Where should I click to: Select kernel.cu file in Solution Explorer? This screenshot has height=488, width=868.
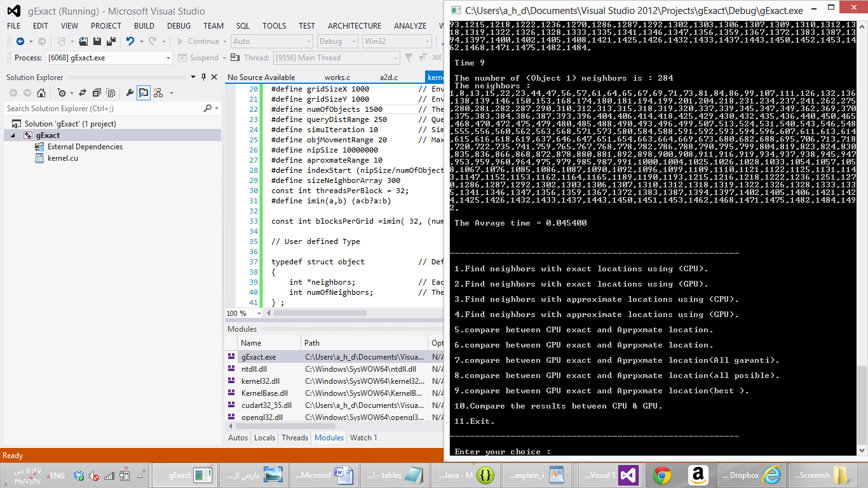63,158
